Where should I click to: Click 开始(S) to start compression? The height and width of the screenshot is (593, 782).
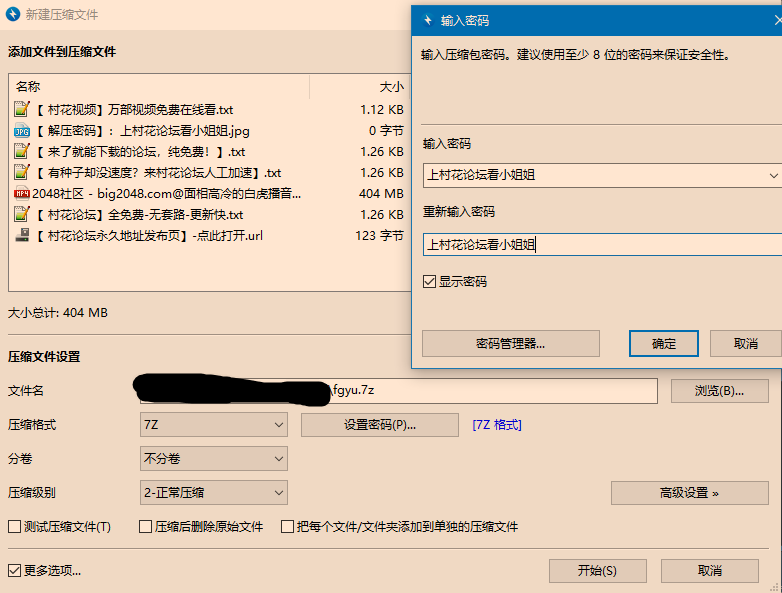[597, 571]
